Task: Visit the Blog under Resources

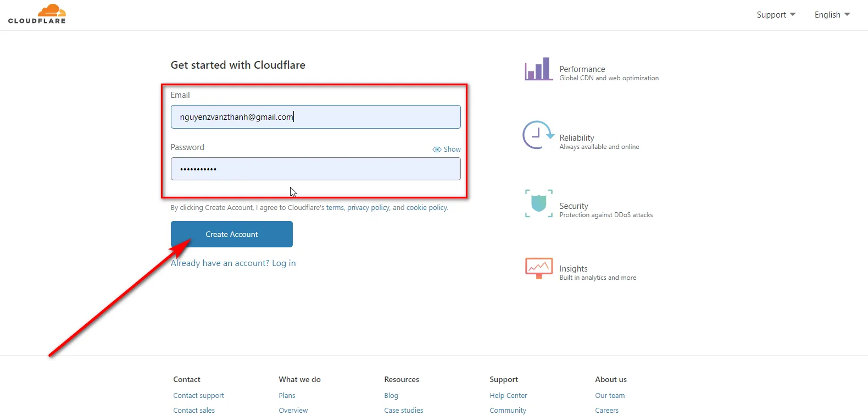Action: tap(391, 396)
